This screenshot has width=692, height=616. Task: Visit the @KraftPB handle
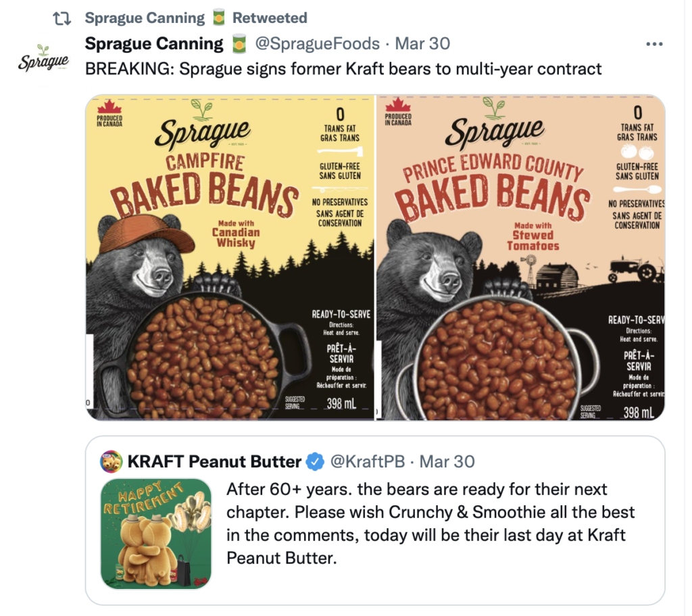[x=367, y=462]
